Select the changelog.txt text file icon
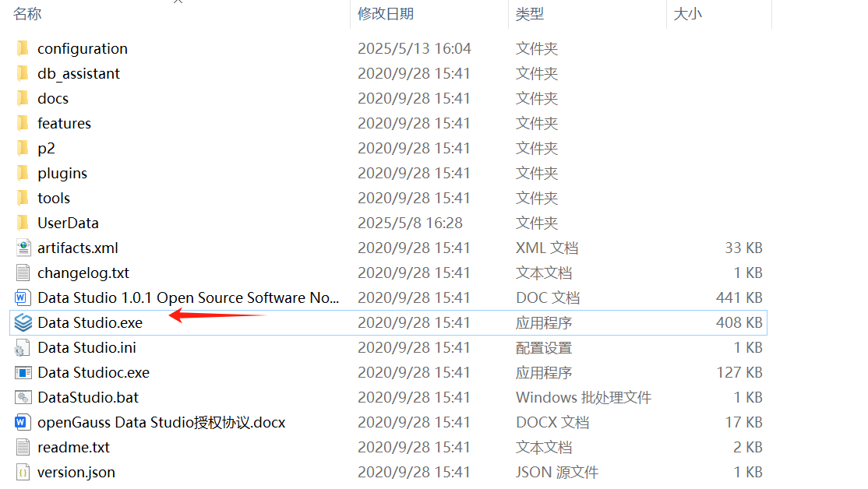 (x=23, y=273)
